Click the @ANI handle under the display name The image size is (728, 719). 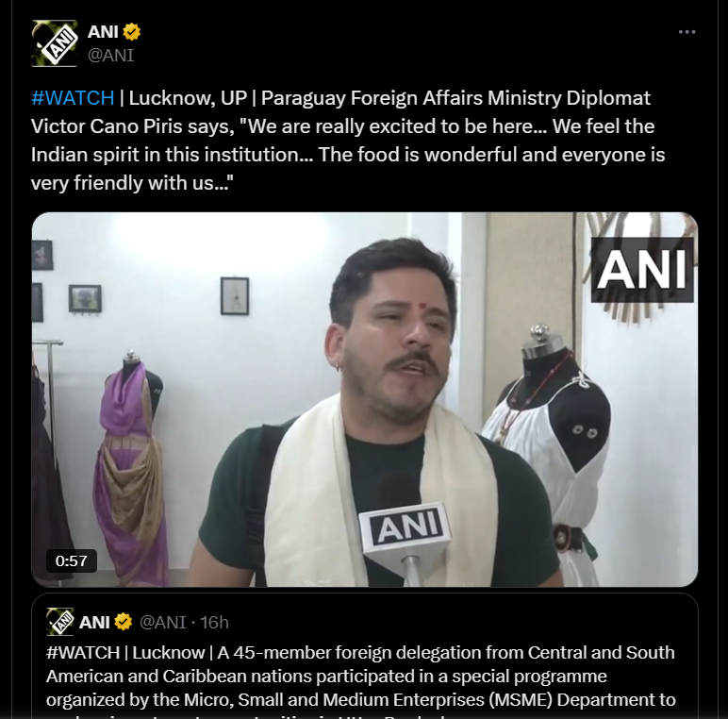click(x=110, y=55)
